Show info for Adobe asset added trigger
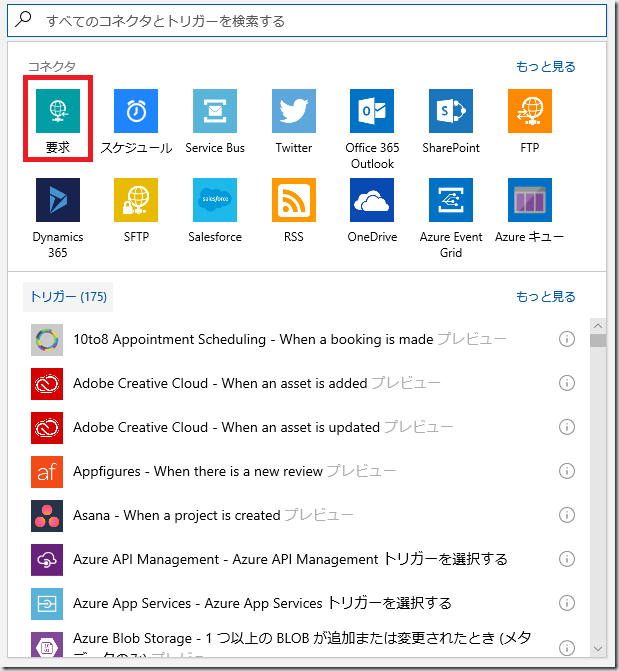The width and height of the screenshot is (619, 671). tap(567, 383)
